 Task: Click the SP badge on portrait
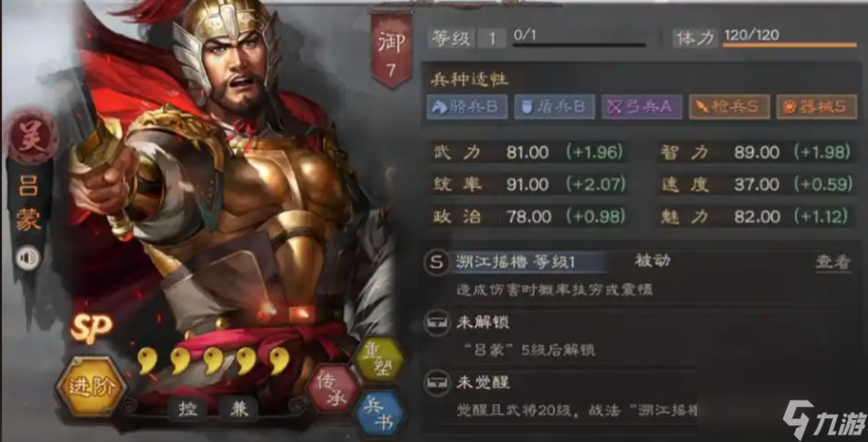91,329
